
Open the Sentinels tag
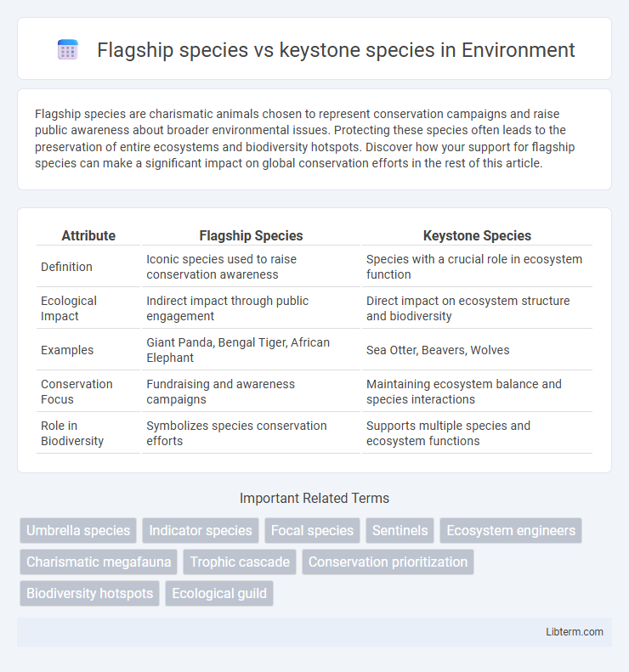[399, 531]
